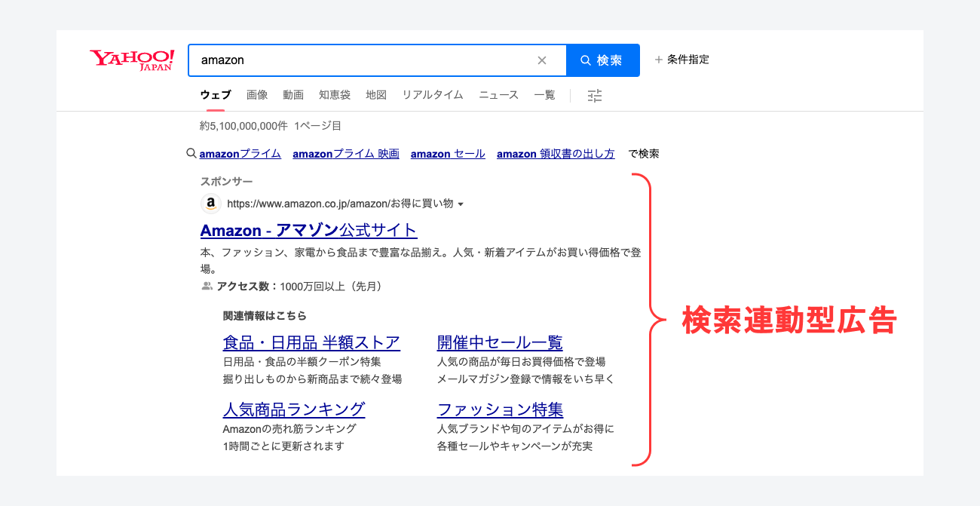980x506 pixels.
Task: Open the ニュース tab
Action: [x=499, y=95]
